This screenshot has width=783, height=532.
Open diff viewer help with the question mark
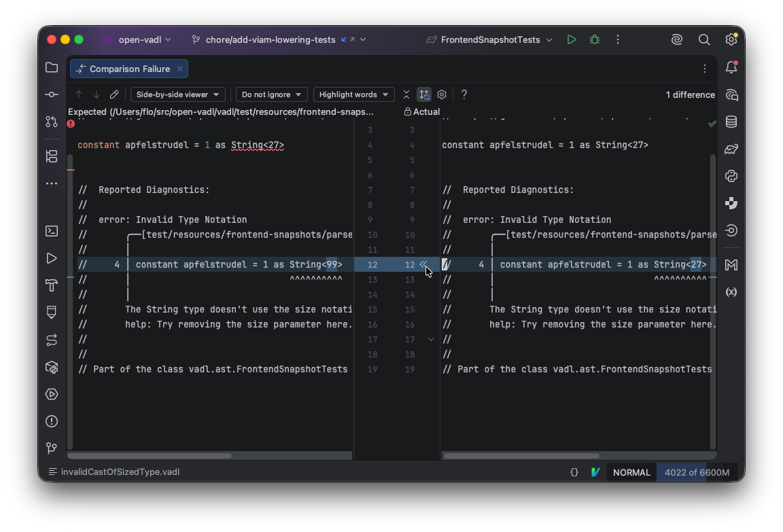pos(464,94)
